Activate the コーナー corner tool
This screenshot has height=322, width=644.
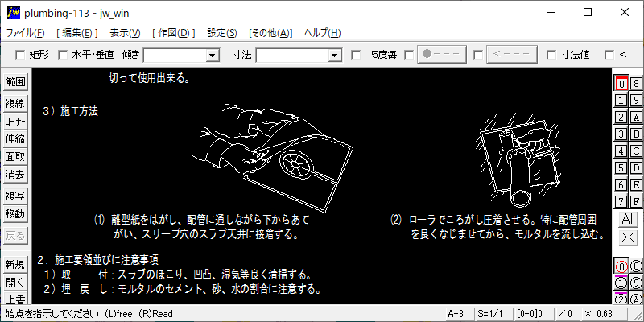15,122
